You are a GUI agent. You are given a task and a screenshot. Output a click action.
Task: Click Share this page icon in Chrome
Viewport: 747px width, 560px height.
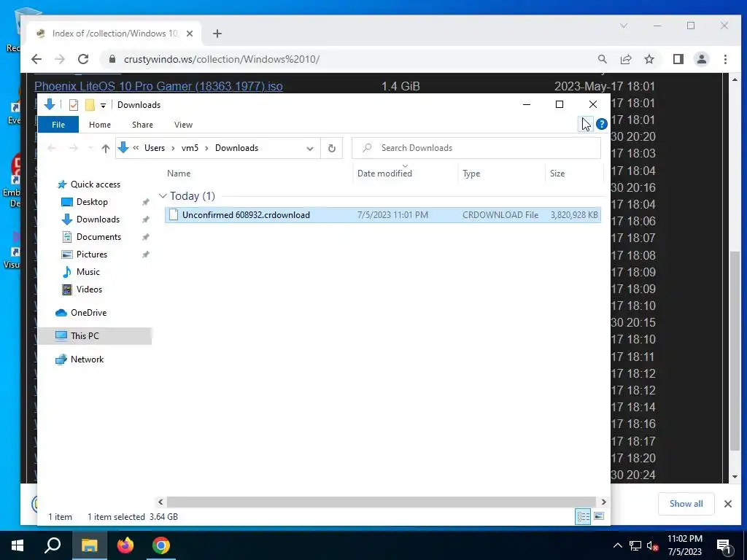point(625,59)
